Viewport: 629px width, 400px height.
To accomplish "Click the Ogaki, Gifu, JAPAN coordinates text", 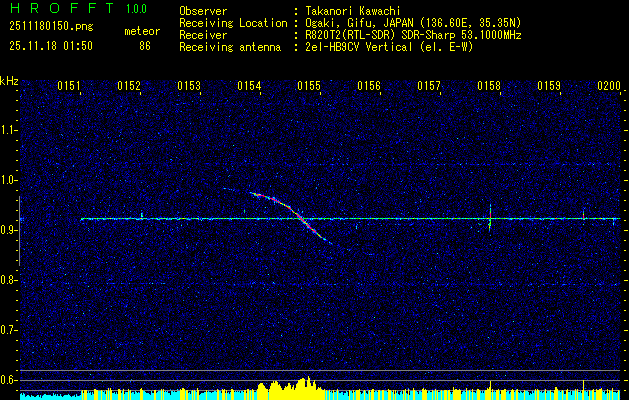I will 413,23.
